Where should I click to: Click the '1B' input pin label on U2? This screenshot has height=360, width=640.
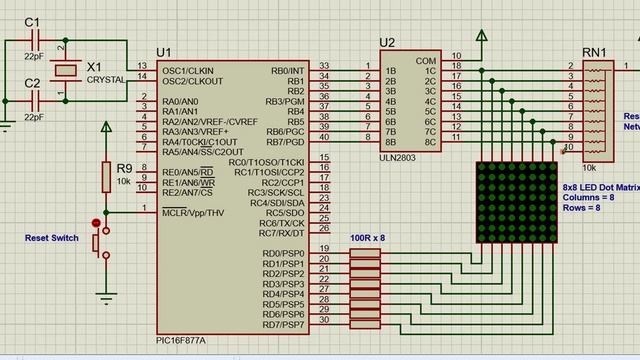(391, 71)
